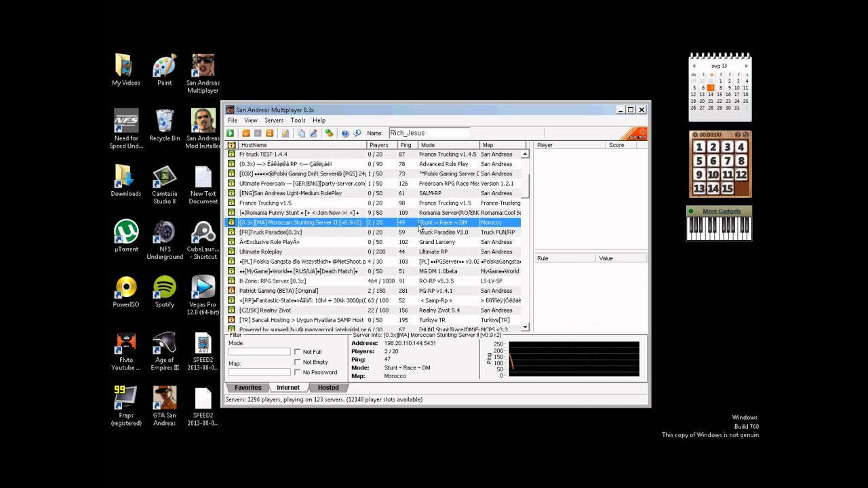Screen dimensions: 868x488
Task: Sort servers by the Mode column header
Action: 448,145
